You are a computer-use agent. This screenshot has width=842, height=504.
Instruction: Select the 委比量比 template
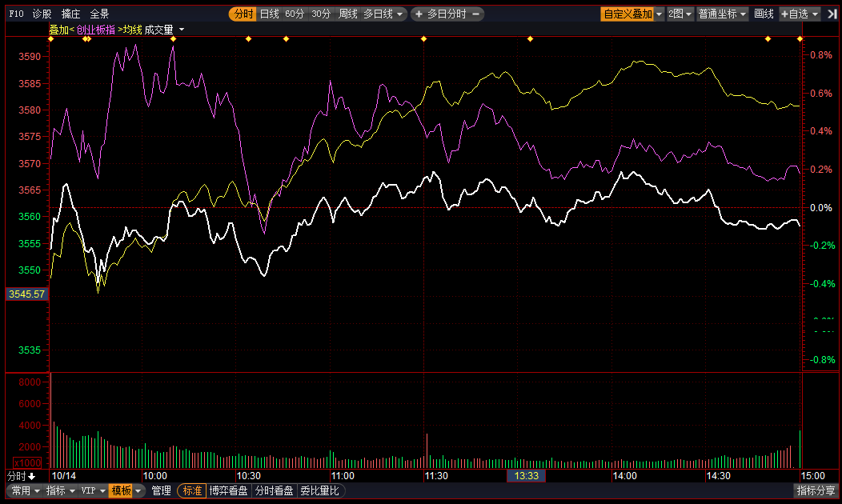(319, 490)
